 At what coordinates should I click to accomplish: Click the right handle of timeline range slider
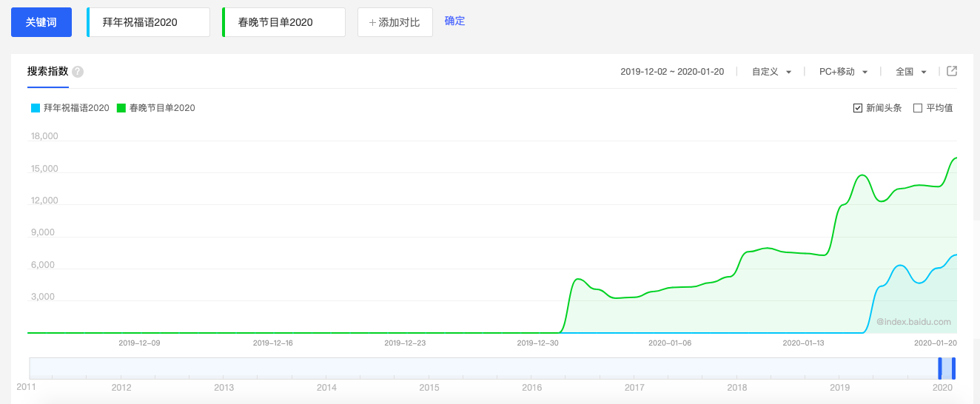pyautogui.click(x=954, y=368)
